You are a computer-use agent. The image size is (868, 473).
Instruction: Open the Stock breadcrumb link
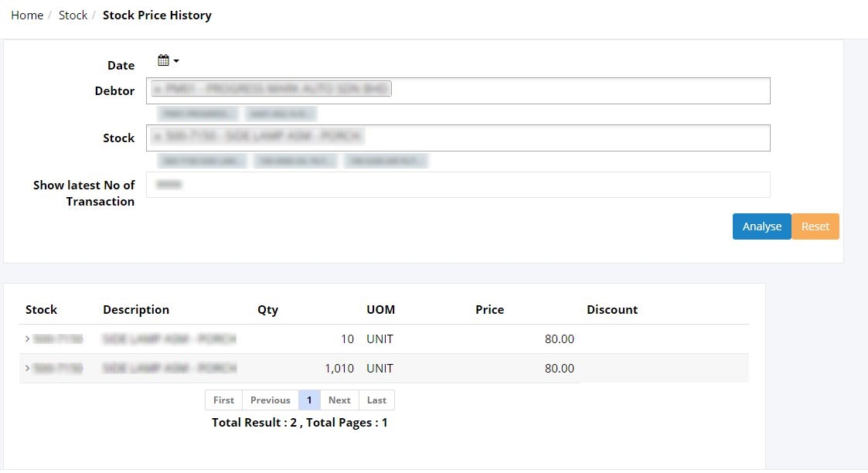[x=73, y=15]
